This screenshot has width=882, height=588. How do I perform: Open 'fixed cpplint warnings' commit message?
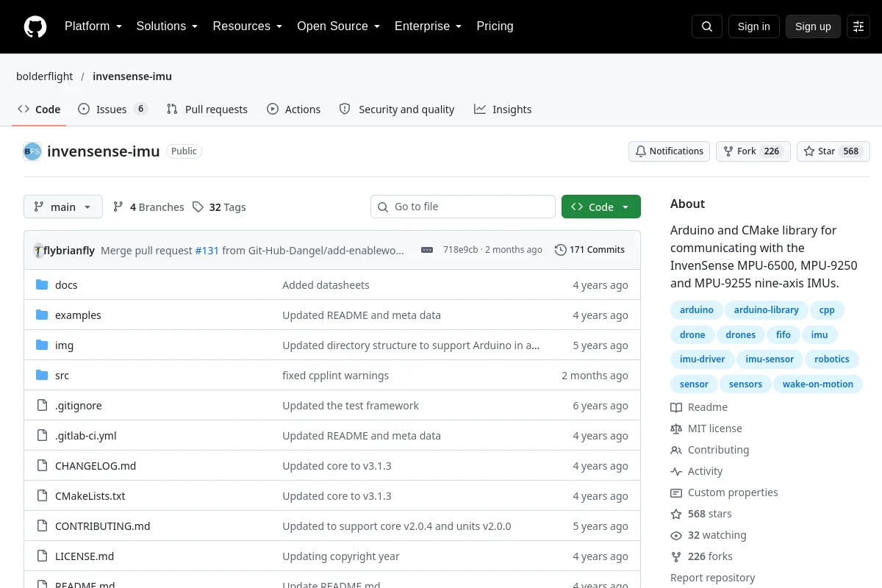336,376
